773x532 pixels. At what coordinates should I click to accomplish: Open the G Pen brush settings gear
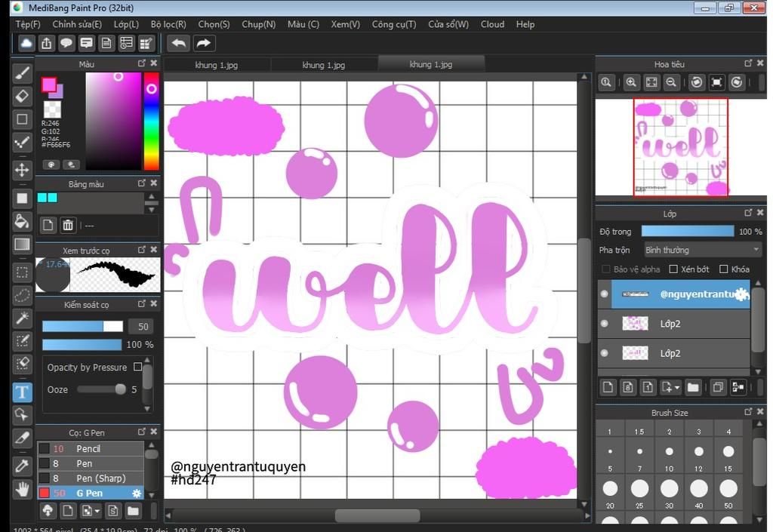137,493
